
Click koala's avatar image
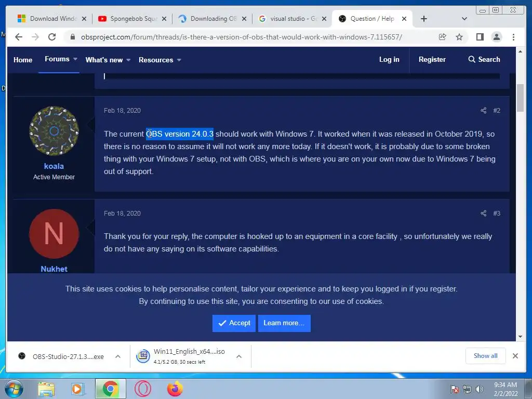(x=54, y=130)
